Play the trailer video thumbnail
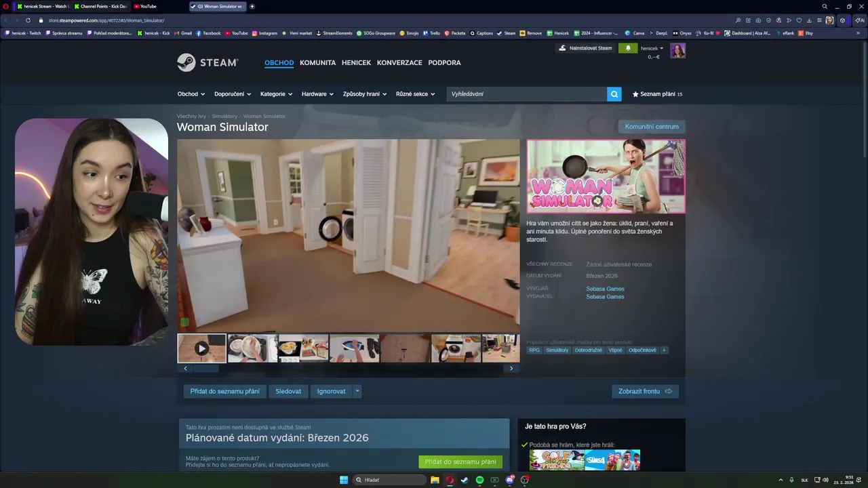 [201, 348]
